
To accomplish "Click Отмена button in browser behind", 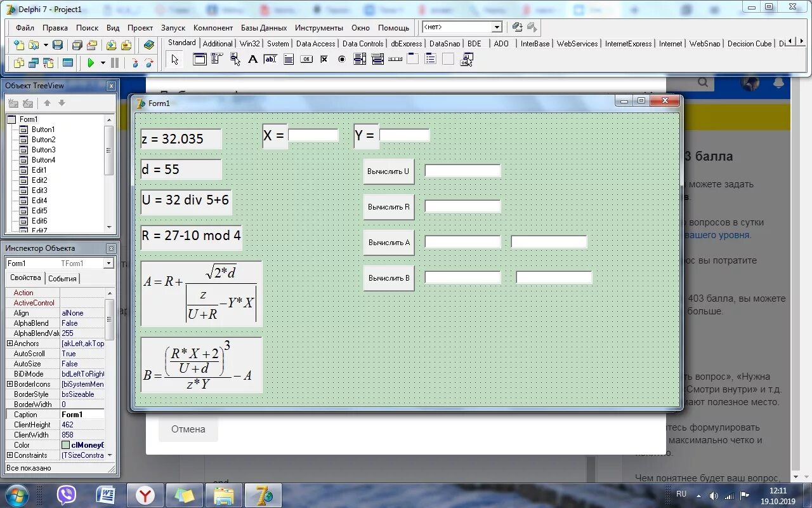I will point(188,429).
